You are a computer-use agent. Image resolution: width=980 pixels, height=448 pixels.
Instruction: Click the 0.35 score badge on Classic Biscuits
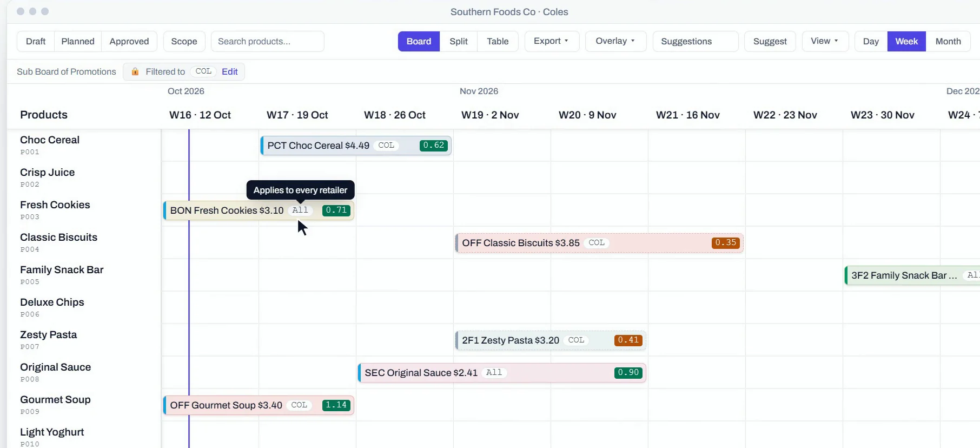click(x=726, y=243)
